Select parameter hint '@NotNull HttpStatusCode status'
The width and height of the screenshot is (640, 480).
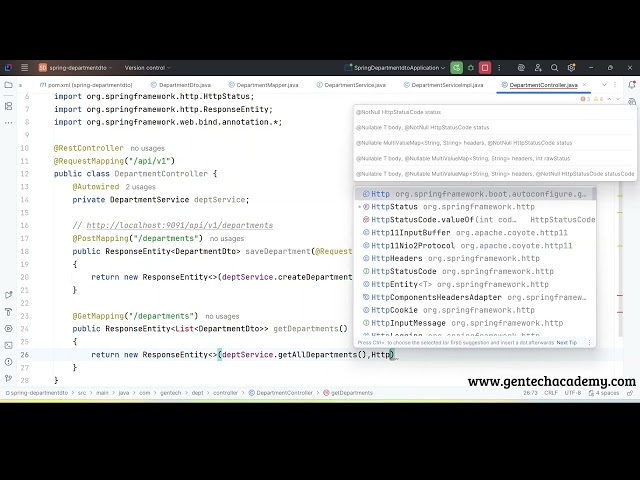point(398,112)
